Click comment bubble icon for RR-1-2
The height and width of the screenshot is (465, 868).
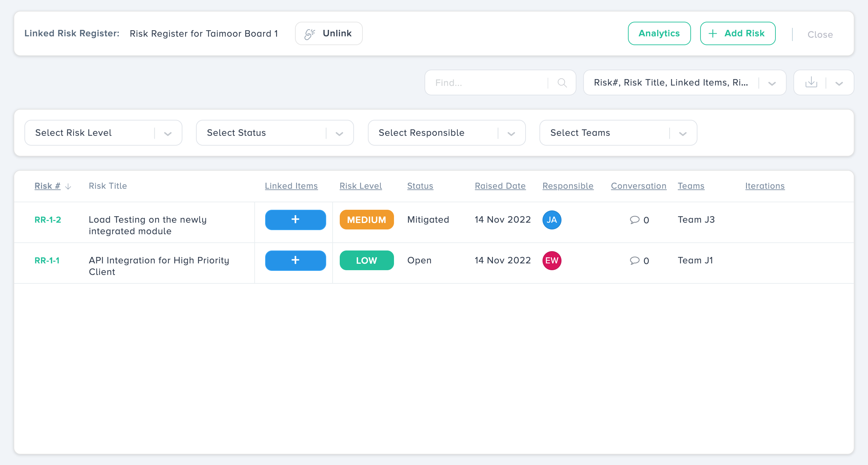[634, 220]
